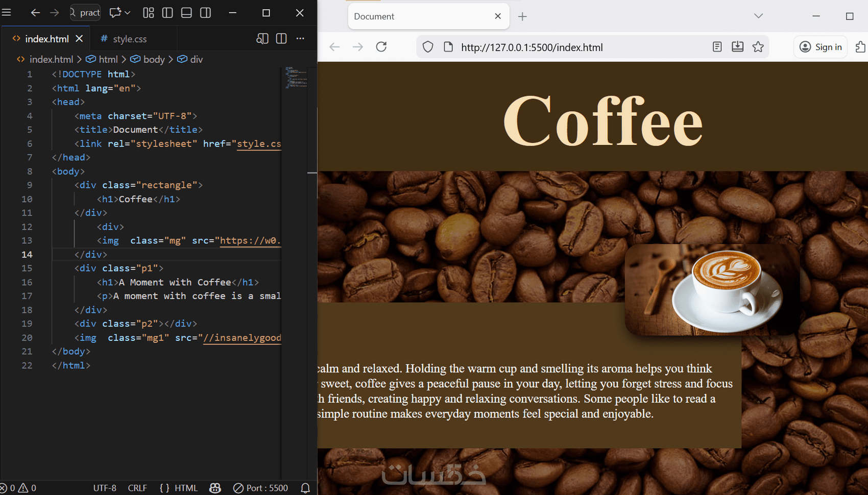Change the CRLF end-of-line sequence
The height and width of the screenshot is (495, 868).
pyautogui.click(x=137, y=488)
